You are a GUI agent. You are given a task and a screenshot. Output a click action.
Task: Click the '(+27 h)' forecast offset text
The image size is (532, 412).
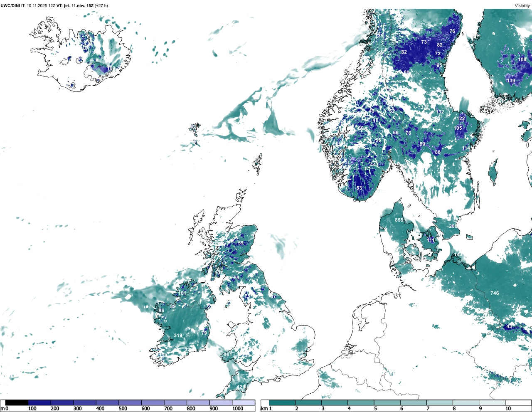tap(101, 5)
